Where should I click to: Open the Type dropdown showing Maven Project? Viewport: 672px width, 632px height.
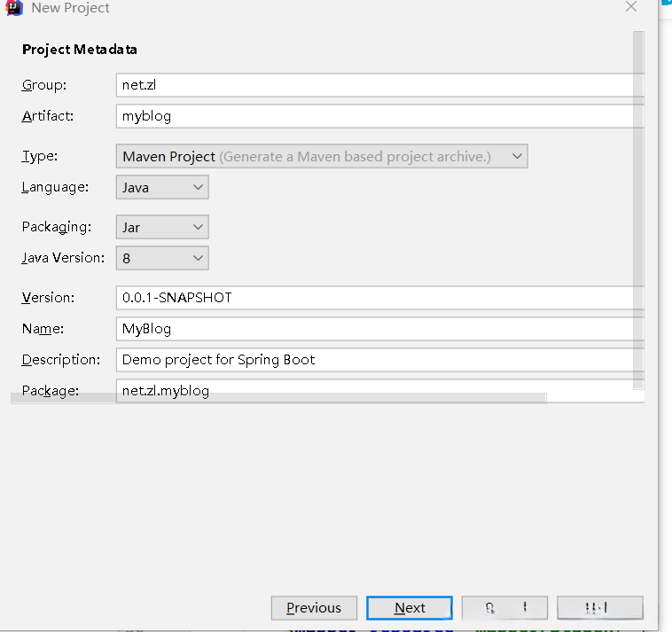click(x=322, y=156)
